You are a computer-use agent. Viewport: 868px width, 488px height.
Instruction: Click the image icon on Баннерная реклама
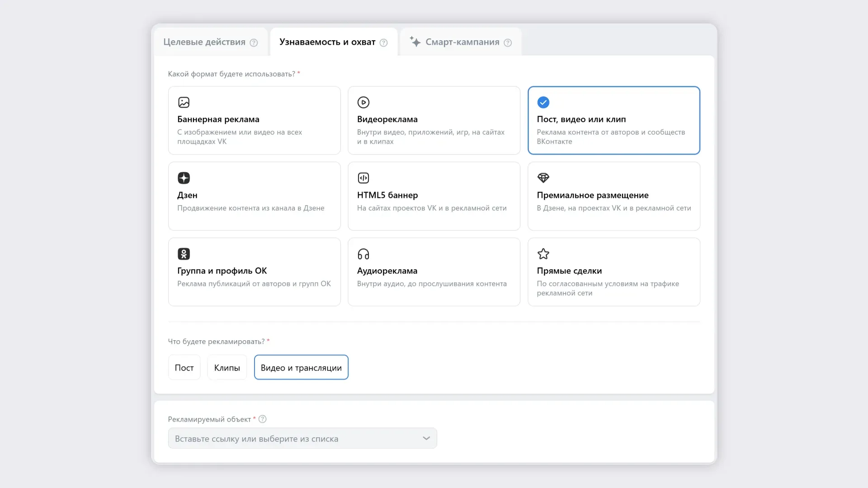coord(184,103)
